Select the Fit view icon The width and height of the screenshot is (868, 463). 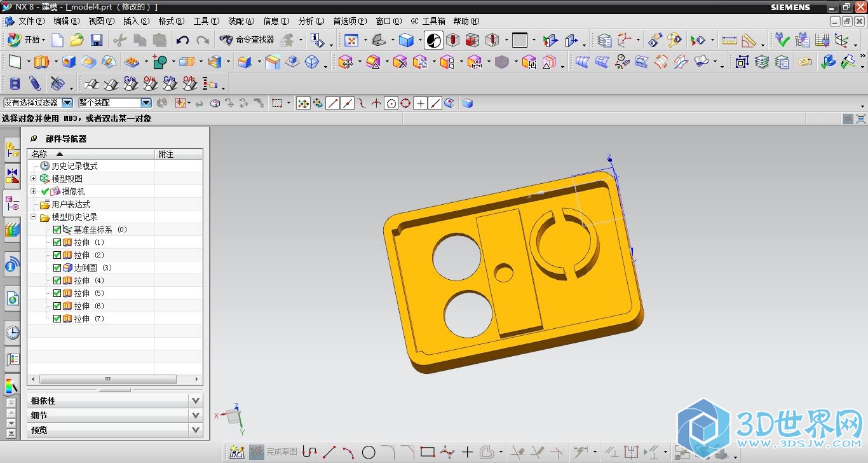[351, 41]
